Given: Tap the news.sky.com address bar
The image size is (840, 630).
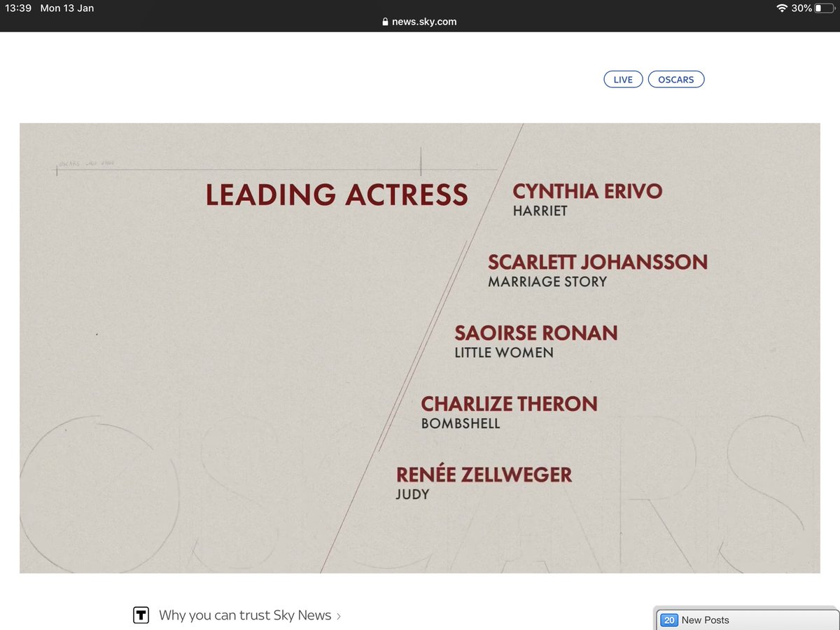Looking at the screenshot, I should click(420, 22).
